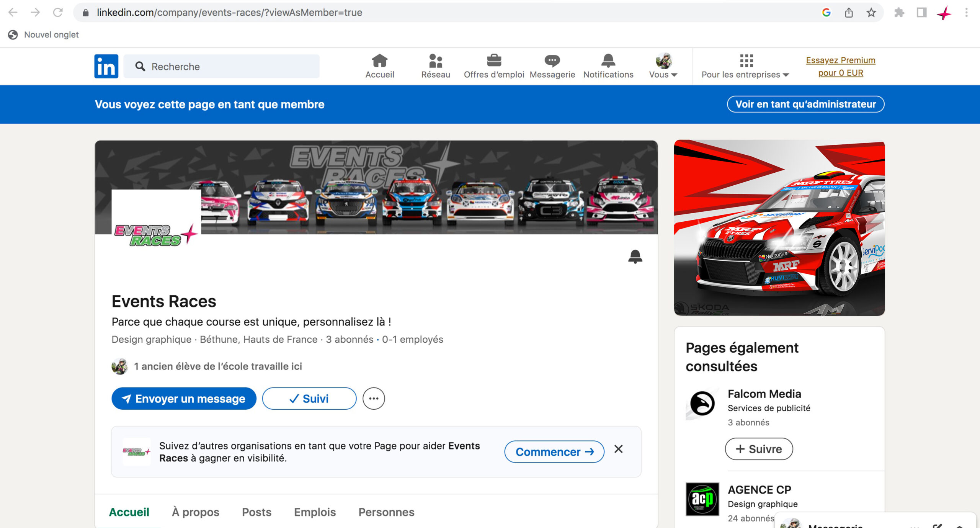Image resolution: width=980 pixels, height=528 pixels.
Task: Open the browser extensions puzzle icon
Action: pos(899,13)
